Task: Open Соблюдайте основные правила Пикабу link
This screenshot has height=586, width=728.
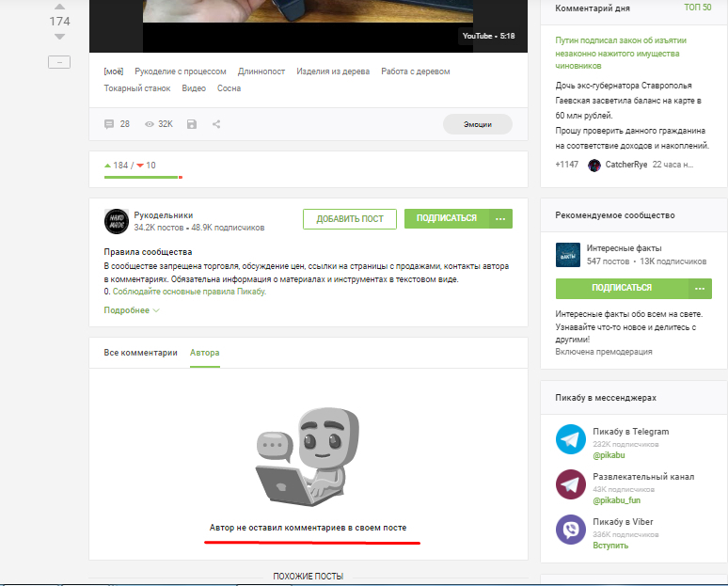Action: coord(189,292)
